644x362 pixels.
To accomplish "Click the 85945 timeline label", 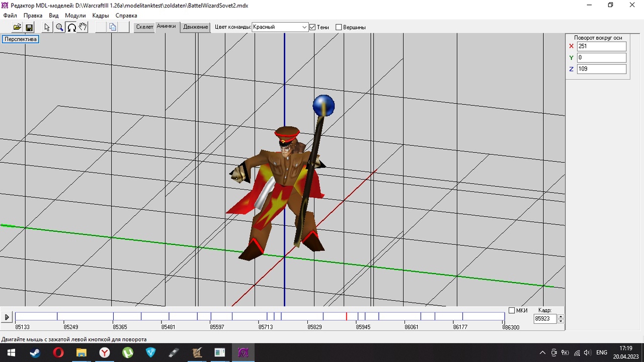I will tap(363, 327).
